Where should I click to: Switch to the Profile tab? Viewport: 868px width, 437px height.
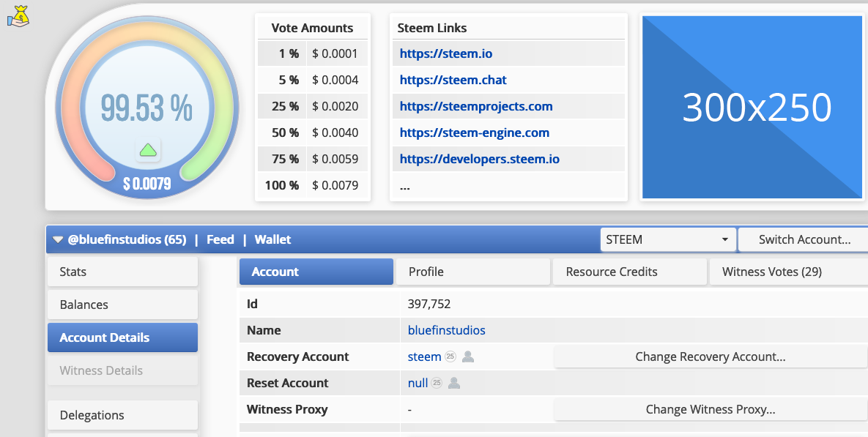pyautogui.click(x=473, y=272)
